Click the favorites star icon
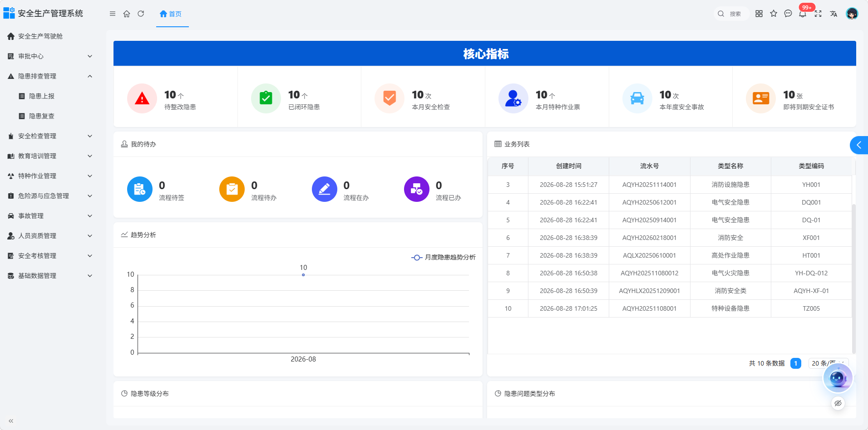Viewport: 868px width, 430px height. click(x=774, y=14)
